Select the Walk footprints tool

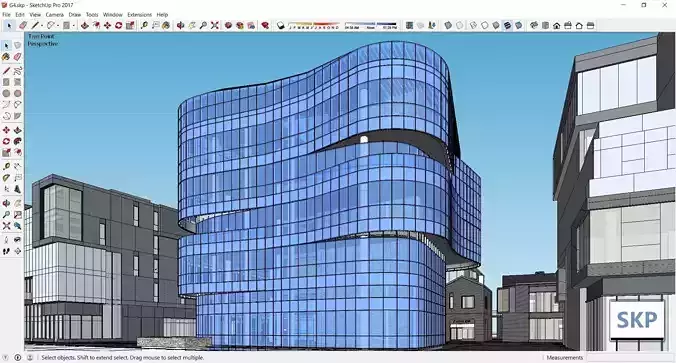6,251
